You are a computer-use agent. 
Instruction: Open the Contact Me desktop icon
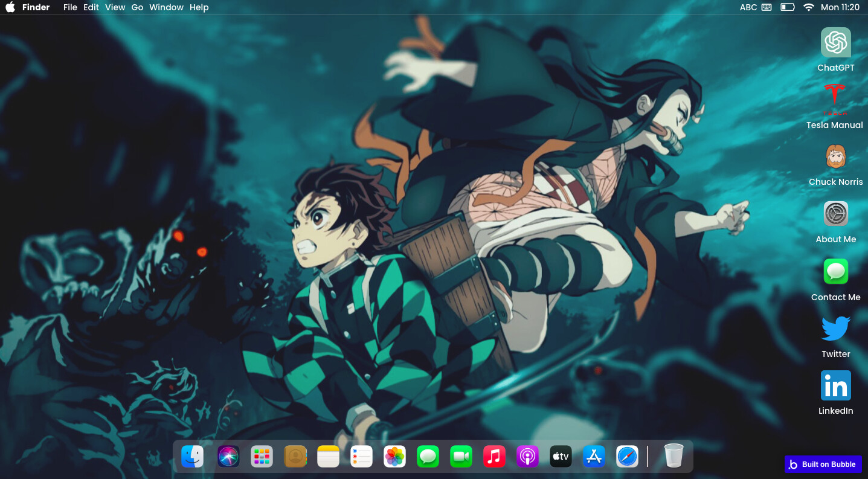coord(835,271)
